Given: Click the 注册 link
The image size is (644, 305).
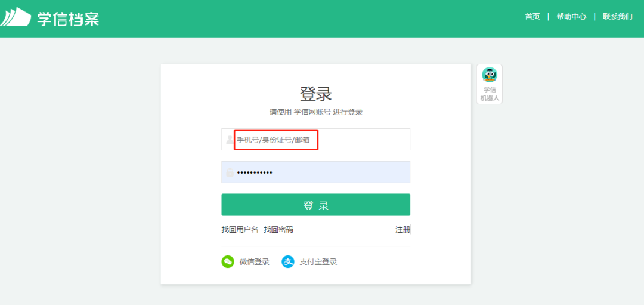Looking at the screenshot, I should click(x=402, y=230).
